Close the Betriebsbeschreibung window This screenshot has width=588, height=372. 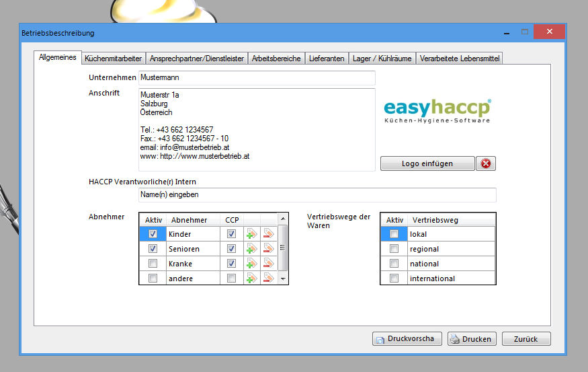tap(550, 32)
